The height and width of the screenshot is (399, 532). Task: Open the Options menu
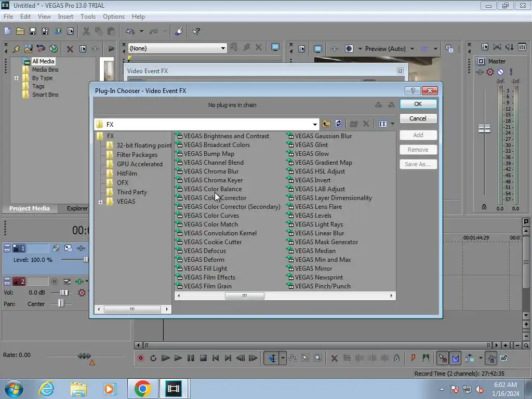tap(114, 16)
